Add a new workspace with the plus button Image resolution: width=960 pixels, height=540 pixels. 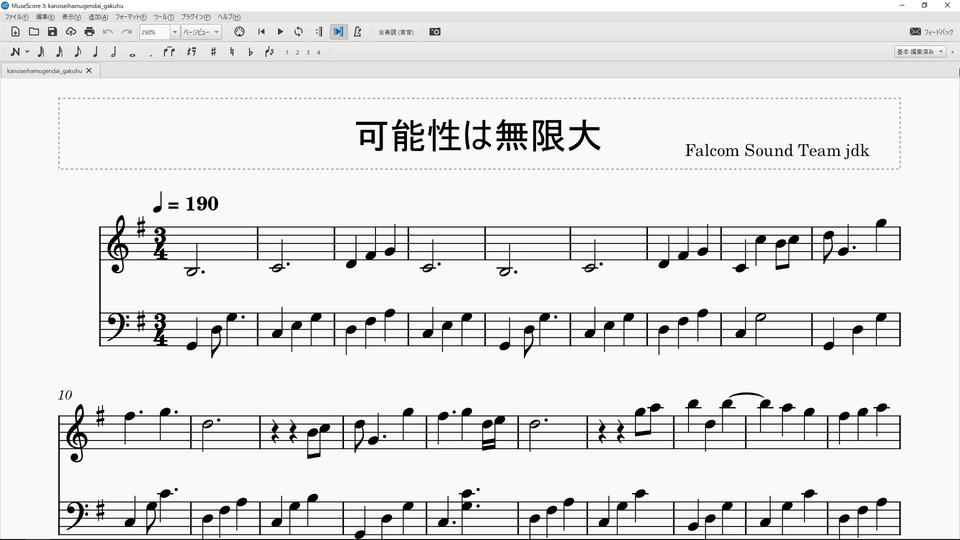[952, 52]
